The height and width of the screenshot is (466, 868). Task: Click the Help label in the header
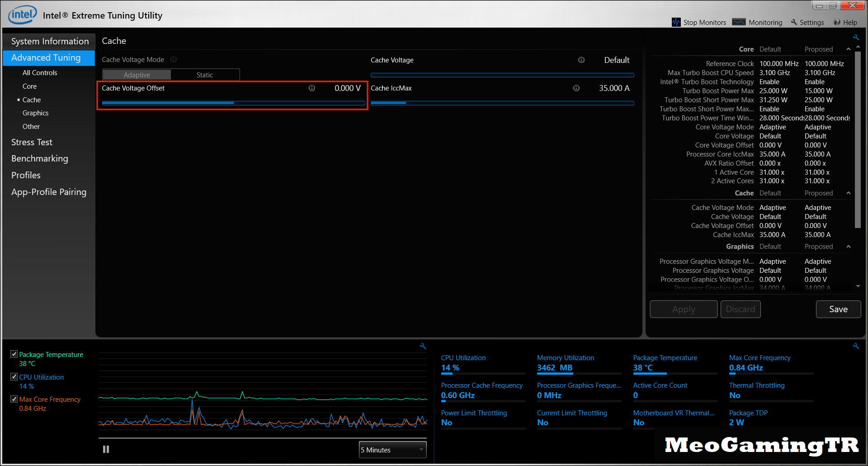850,22
